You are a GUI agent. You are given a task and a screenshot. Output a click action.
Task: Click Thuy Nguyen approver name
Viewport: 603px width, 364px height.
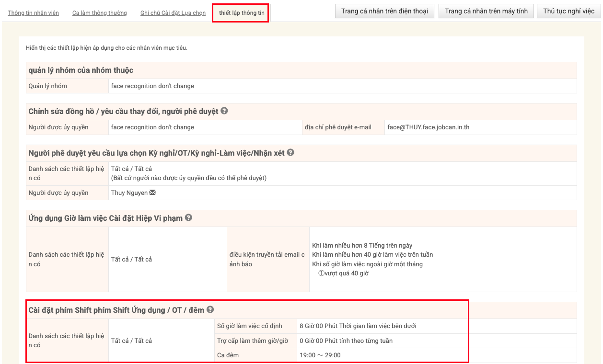pos(129,193)
